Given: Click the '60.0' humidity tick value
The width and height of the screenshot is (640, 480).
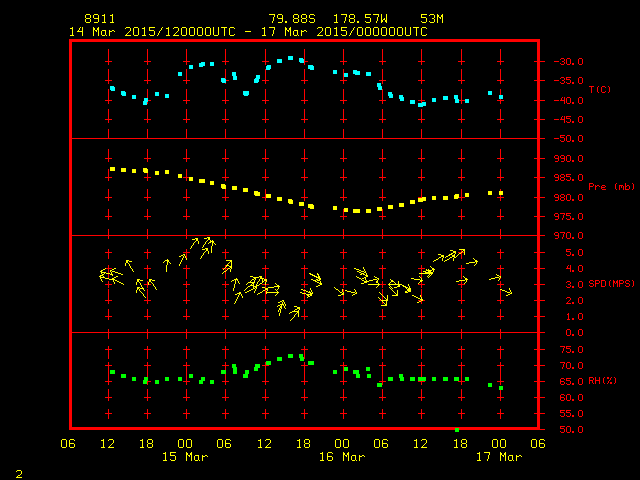Looking at the screenshot, I should click(x=571, y=398).
